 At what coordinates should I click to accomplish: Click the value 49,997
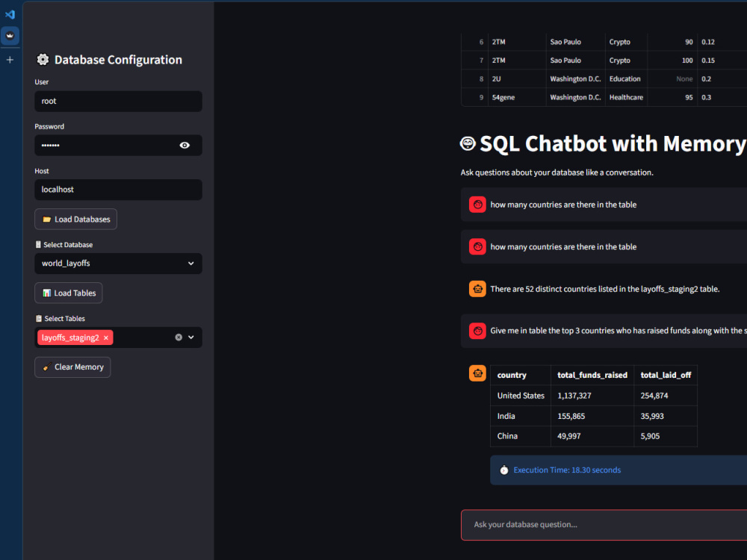coord(568,436)
